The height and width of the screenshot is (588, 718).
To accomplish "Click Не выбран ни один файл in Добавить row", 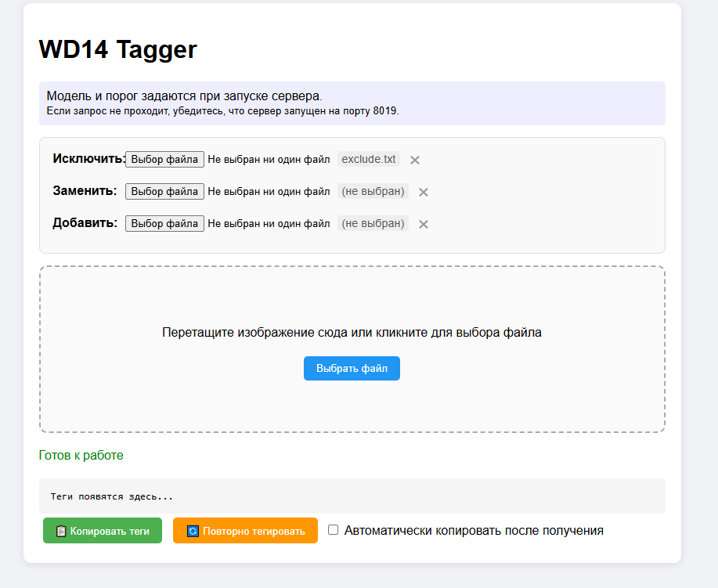I will pos(269,223).
